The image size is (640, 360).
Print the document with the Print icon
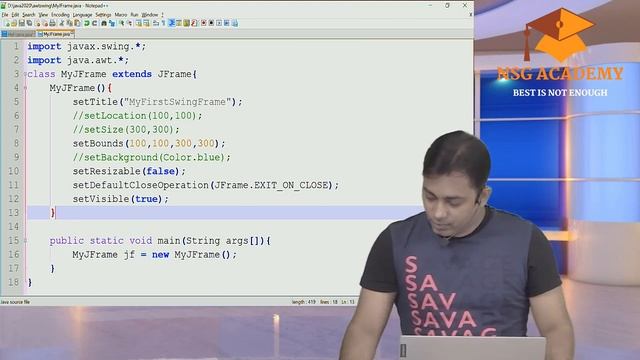tap(52, 23)
